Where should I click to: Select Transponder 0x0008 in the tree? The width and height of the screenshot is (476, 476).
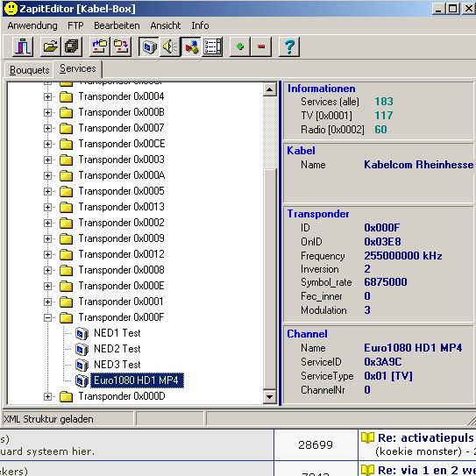coord(122,270)
